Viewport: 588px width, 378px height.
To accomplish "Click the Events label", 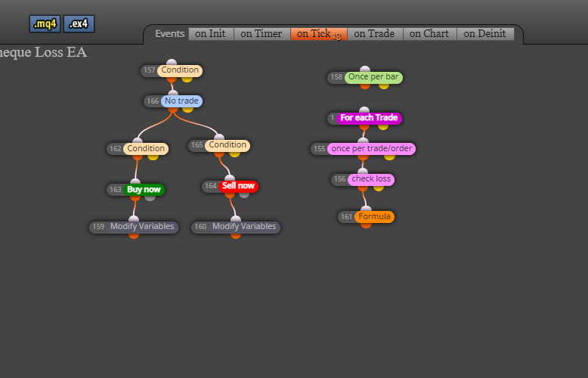I will tap(170, 34).
